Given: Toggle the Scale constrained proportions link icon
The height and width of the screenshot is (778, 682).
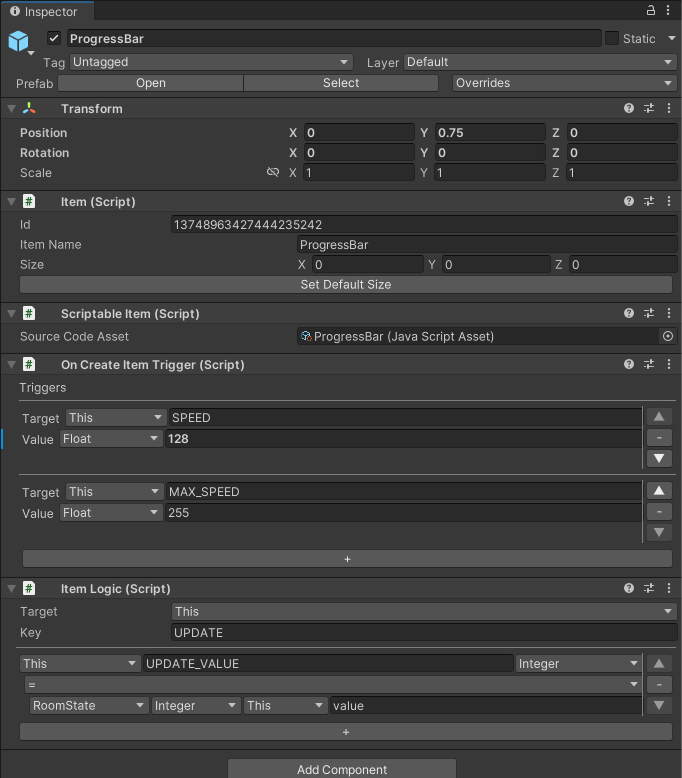Looking at the screenshot, I should 273,172.
